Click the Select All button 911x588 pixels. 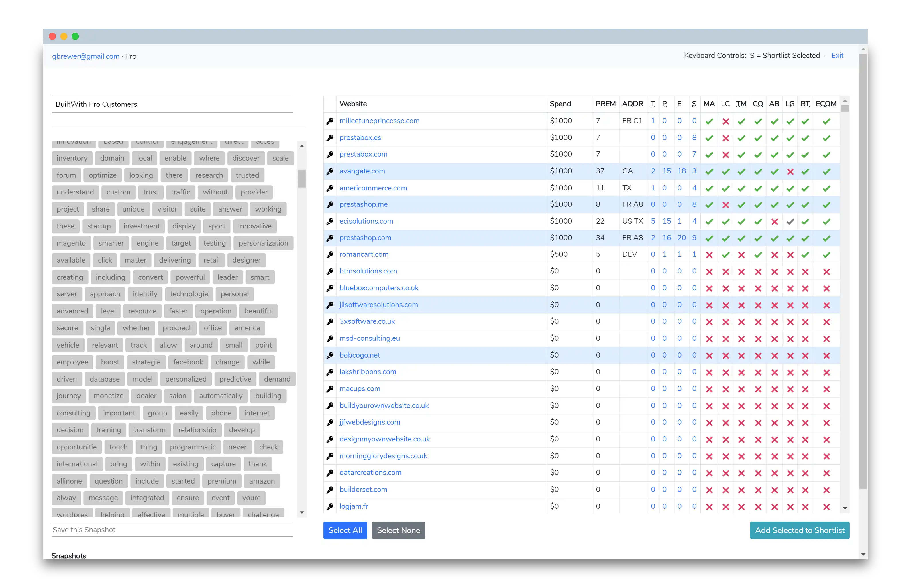345,530
